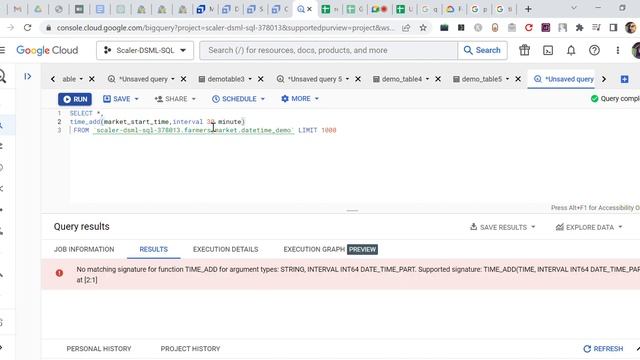
Task: Open SAVE RESULTS dropdown
Action: click(502, 227)
